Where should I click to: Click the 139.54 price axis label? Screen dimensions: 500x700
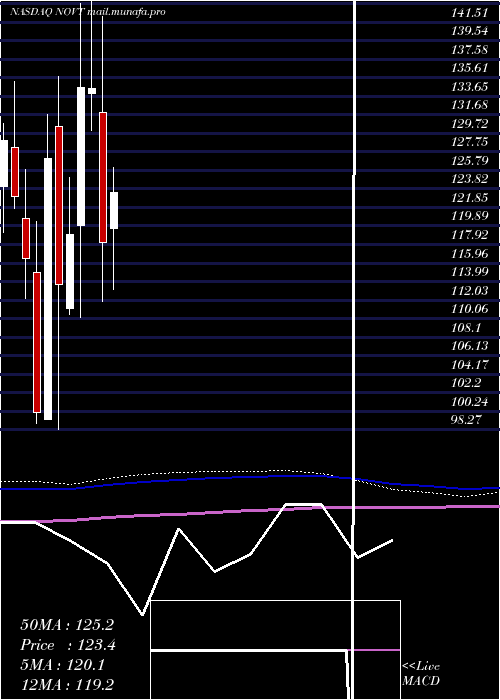[x=470, y=31]
